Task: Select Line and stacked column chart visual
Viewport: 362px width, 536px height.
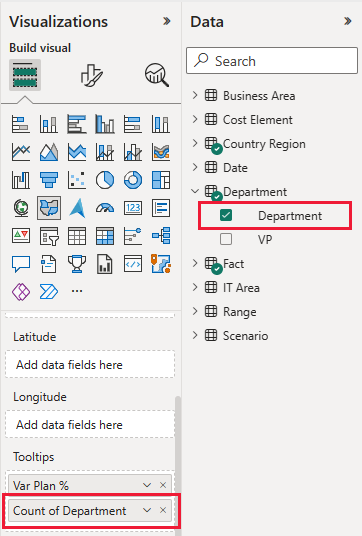Action: click(105, 152)
